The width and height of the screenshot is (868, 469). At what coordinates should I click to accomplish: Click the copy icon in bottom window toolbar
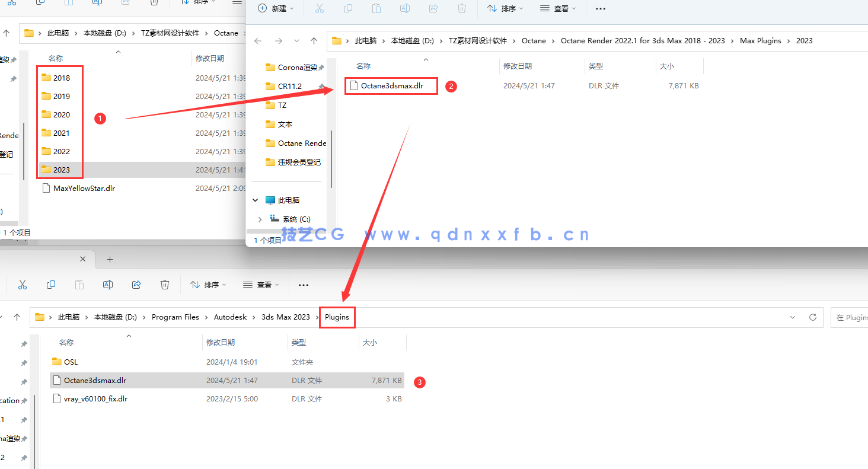coord(51,285)
